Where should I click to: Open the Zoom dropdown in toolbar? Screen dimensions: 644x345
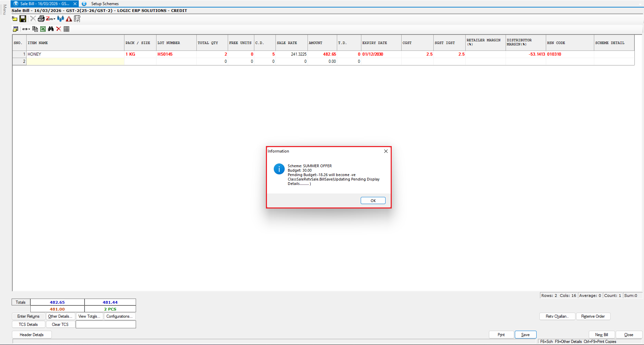coord(51,19)
